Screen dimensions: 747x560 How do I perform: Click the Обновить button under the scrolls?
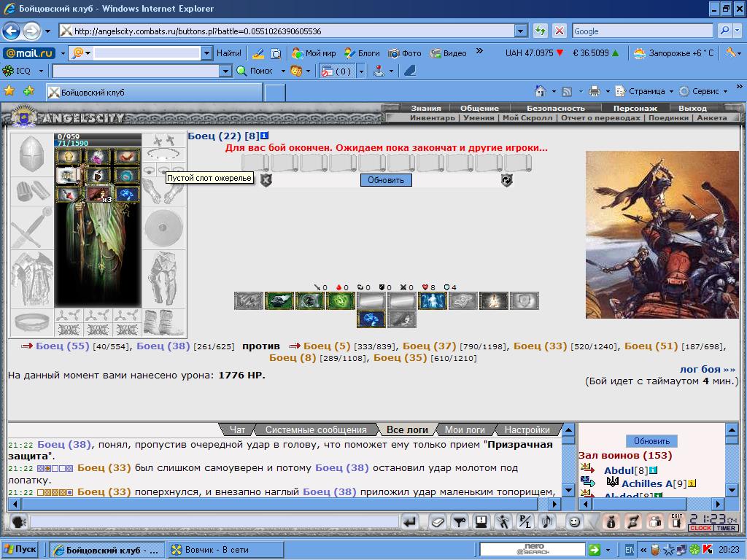tap(386, 180)
